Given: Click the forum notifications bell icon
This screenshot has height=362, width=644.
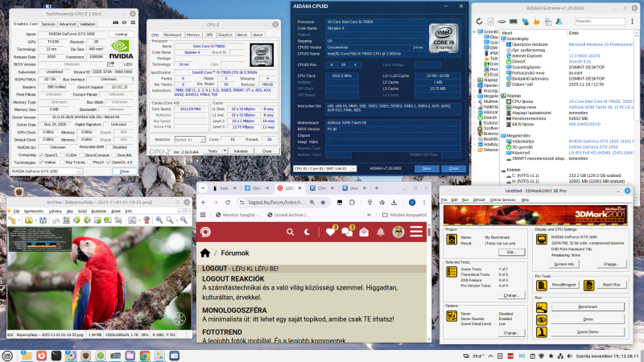Looking at the screenshot, I should (381, 232).
